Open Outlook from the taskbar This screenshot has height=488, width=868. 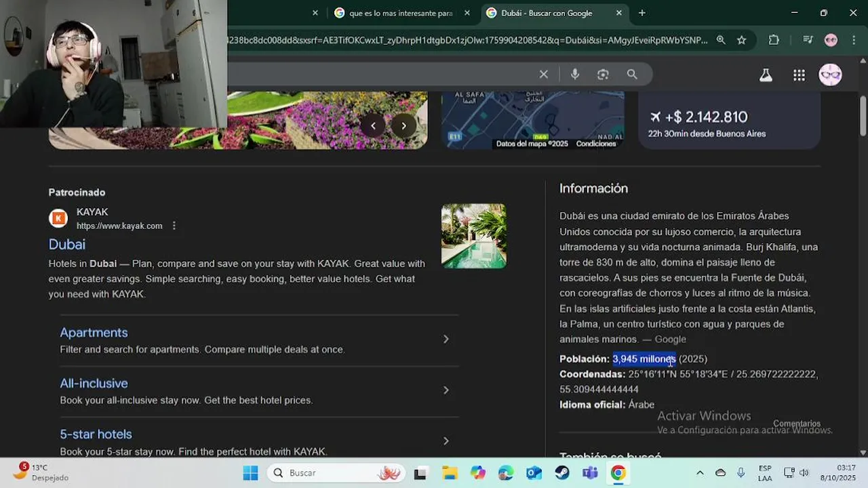[x=534, y=472]
